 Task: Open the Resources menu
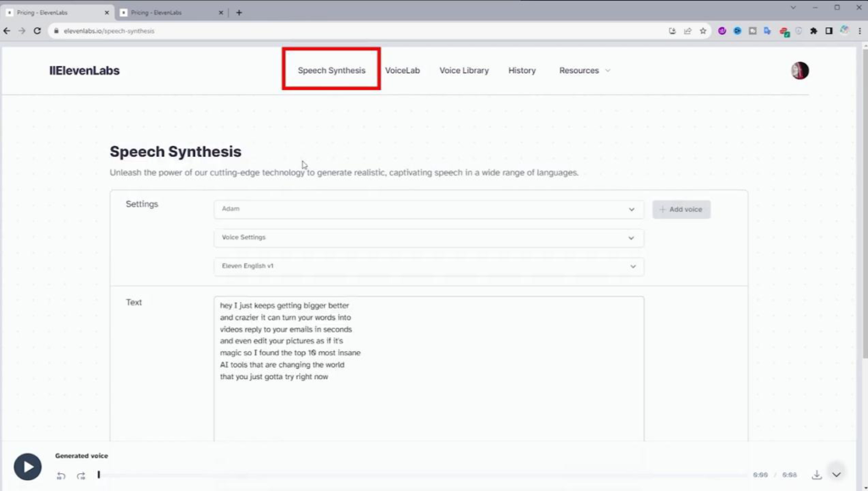pos(584,70)
